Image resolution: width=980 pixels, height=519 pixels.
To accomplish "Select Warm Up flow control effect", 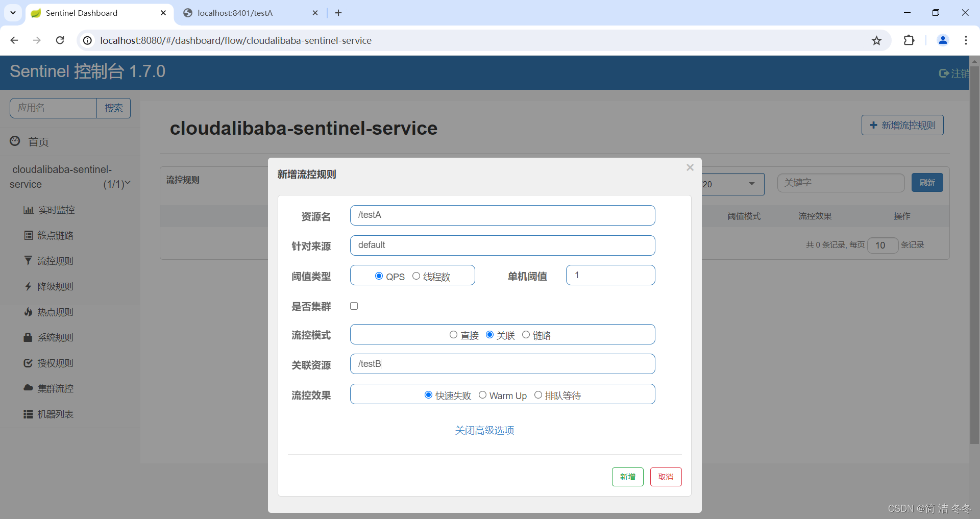I will click(482, 395).
